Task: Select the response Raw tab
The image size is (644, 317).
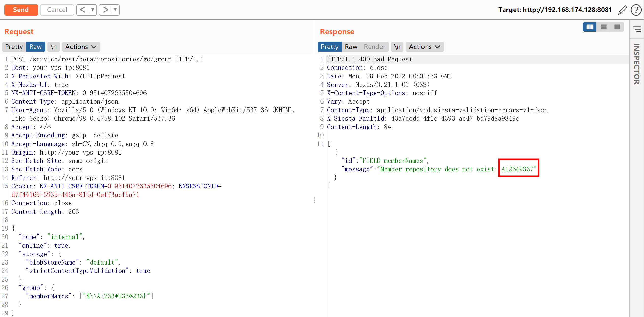Action: (x=351, y=47)
